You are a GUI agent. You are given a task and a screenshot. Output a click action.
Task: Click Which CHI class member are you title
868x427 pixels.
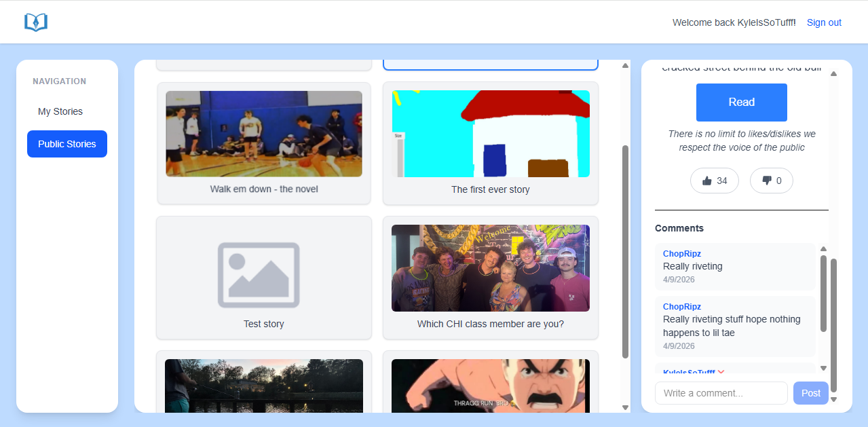coord(491,324)
